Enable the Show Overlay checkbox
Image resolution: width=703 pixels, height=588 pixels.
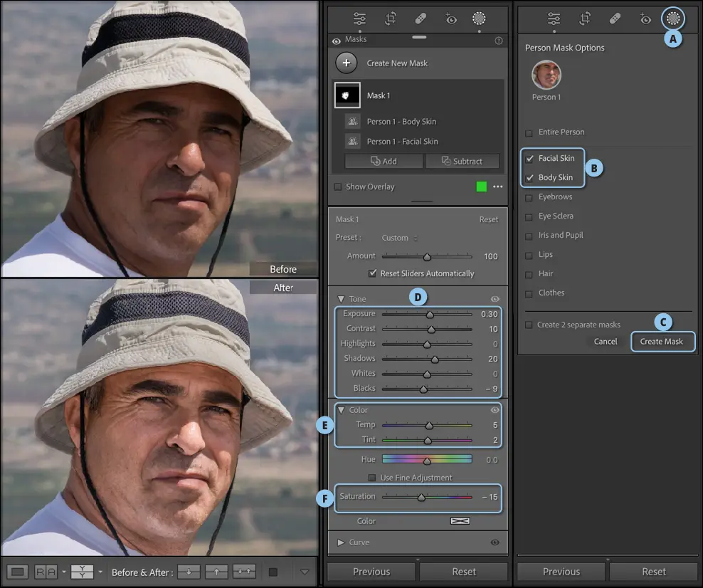pos(338,187)
